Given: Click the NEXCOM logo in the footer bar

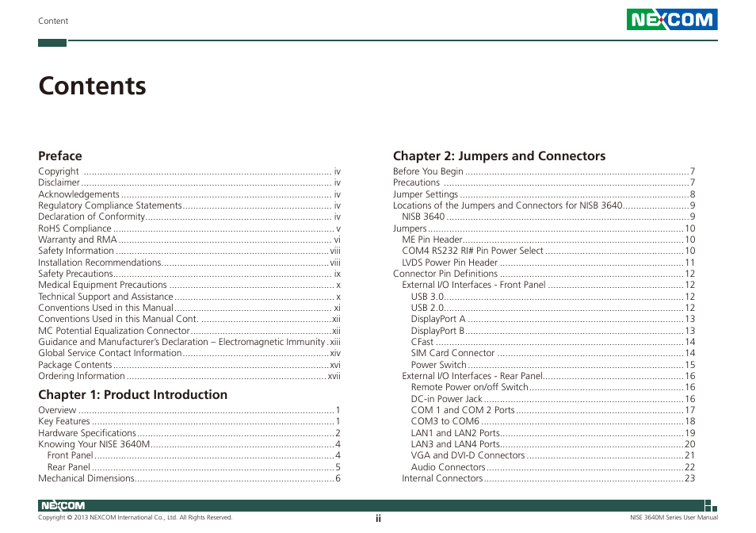Looking at the screenshot, I should [63, 505].
